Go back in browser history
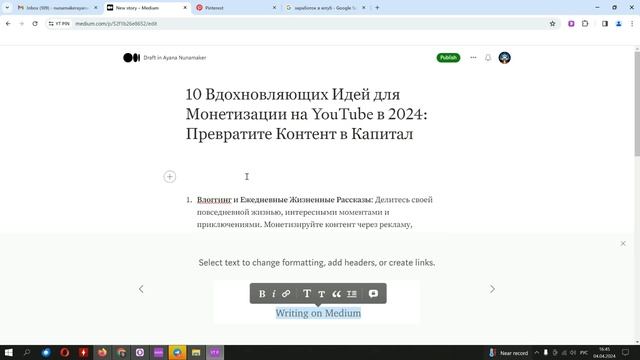The width and height of the screenshot is (640, 360). click(x=8, y=24)
